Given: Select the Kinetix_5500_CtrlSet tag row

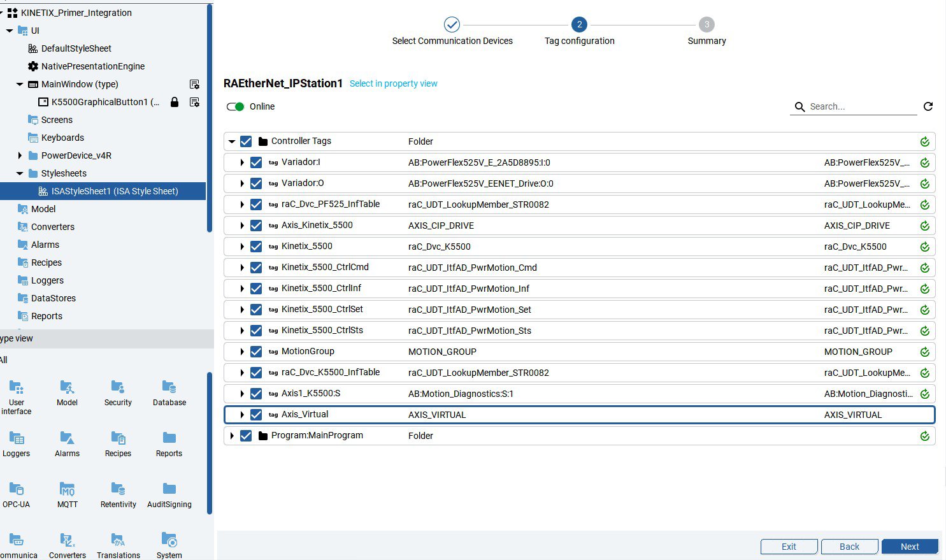Looking at the screenshot, I should [x=579, y=310].
